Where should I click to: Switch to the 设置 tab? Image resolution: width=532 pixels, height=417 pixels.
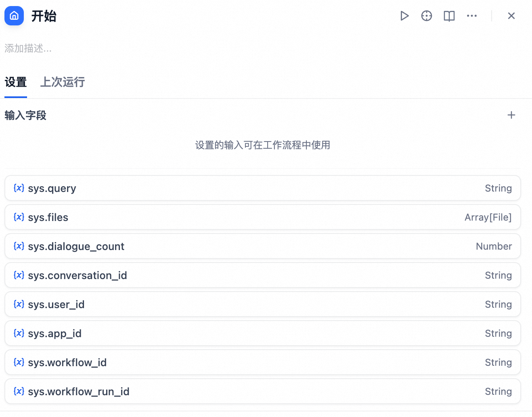tap(16, 82)
